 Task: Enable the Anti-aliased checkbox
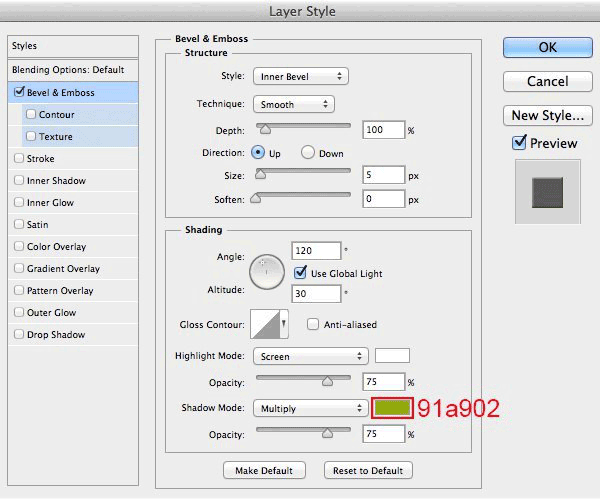pos(313,324)
